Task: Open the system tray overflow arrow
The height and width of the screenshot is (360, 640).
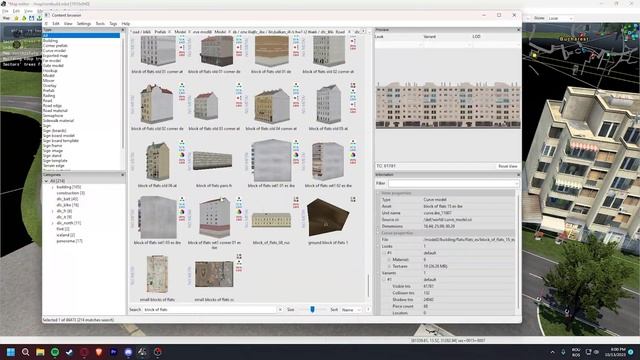Action: pyautogui.click(x=552, y=352)
